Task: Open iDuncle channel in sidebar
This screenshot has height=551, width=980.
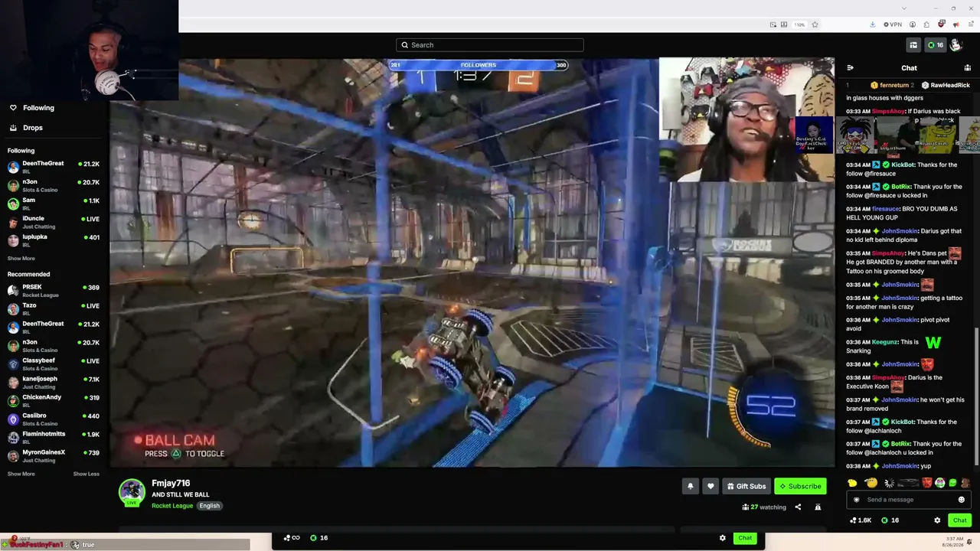Action: pos(54,222)
